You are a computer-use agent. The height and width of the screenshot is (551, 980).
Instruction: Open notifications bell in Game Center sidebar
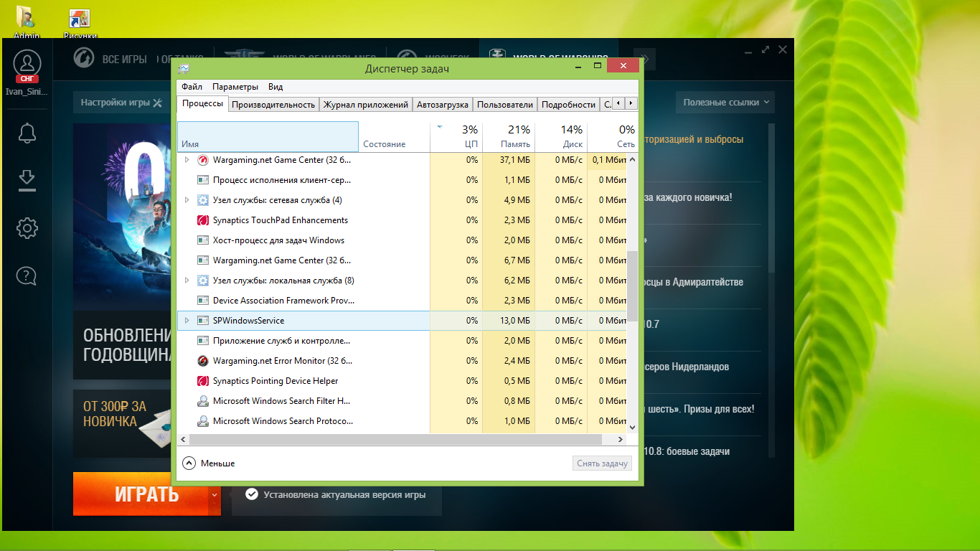(27, 133)
